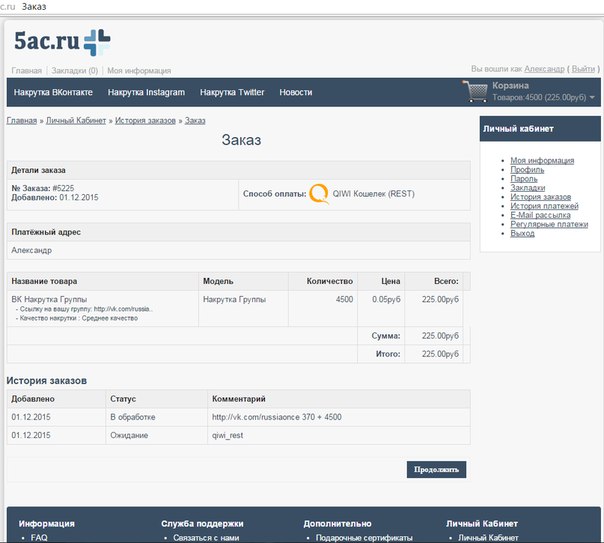Click the QIWI wallet payment logo
The width and height of the screenshot is (604, 543).
319,194
